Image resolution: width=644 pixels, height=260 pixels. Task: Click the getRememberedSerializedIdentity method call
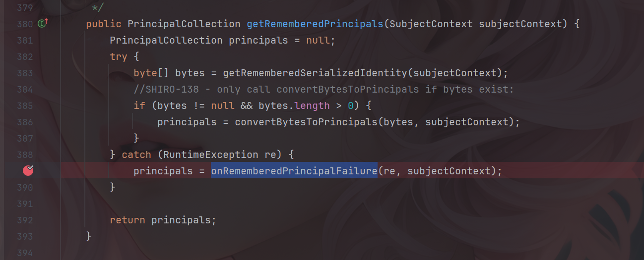pyautogui.click(x=315, y=73)
